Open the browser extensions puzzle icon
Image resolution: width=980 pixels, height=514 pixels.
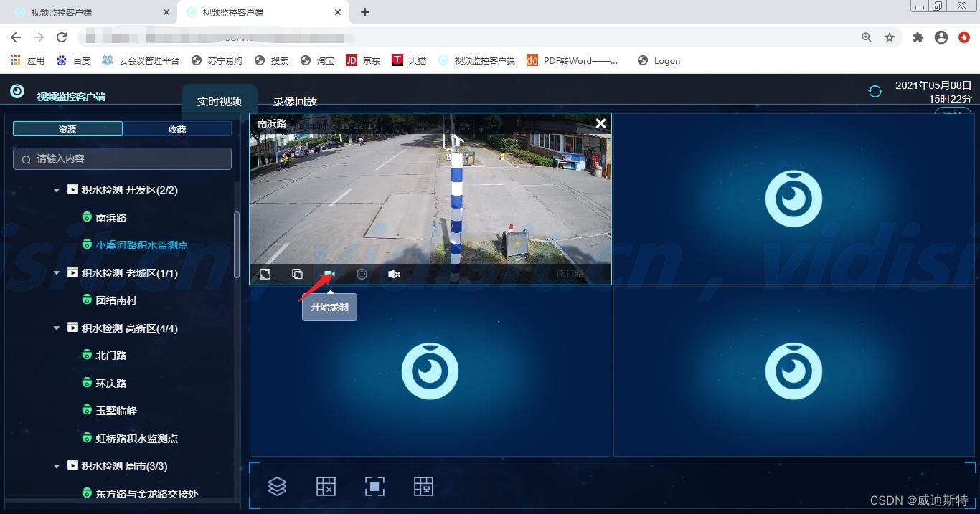918,37
